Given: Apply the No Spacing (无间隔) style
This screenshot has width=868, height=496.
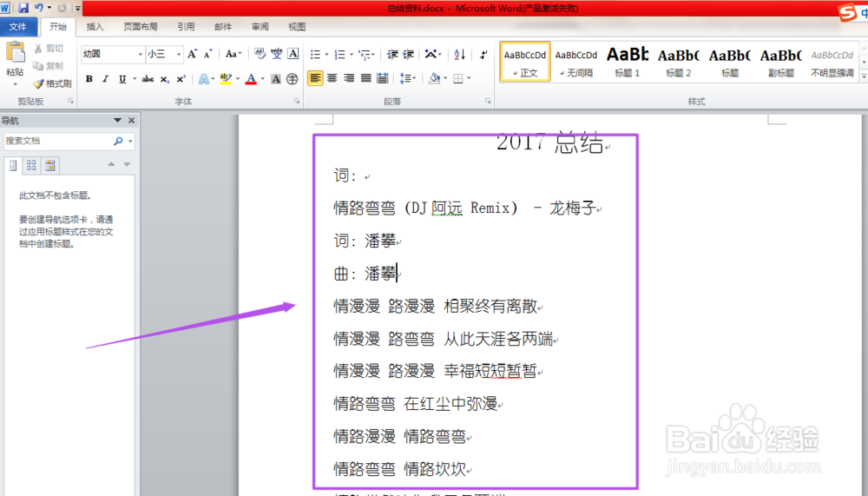Looking at the screenshot, I should point(576,62).
